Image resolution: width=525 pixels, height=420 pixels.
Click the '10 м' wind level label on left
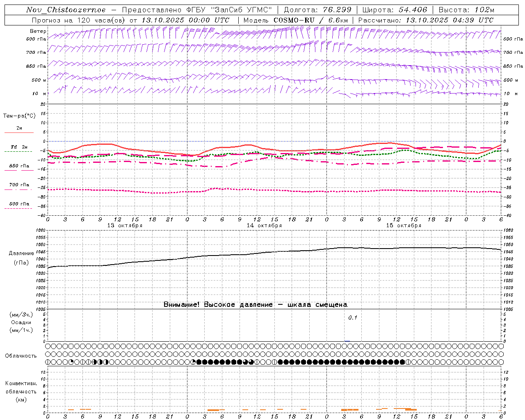click(x=39, y=94)
